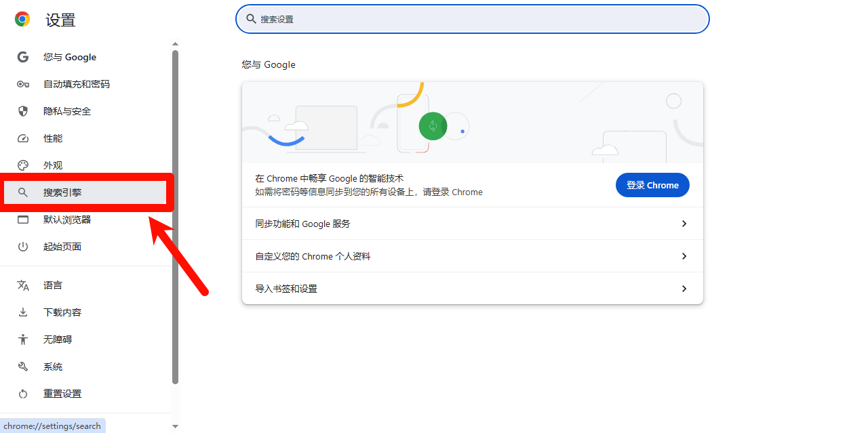The width and height of the screenshot is (868, 433).
Task: Click the speedometer icon for performance
Action: click(23, 138)
